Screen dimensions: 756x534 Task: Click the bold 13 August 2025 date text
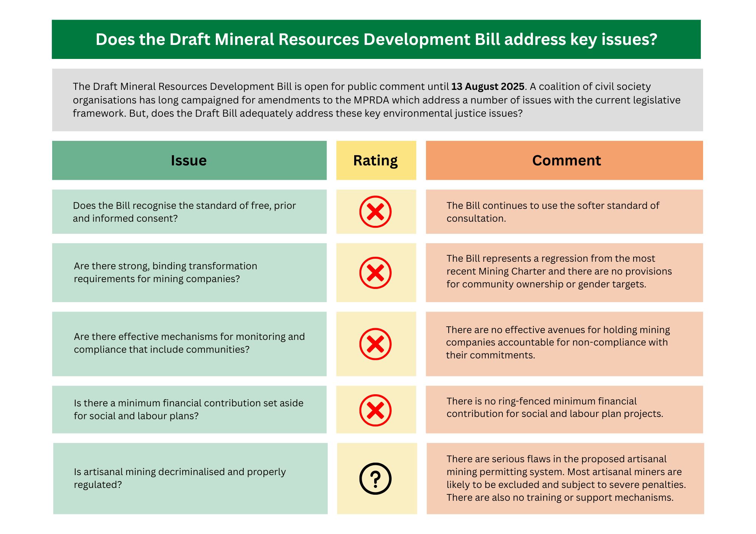pos(488,86)
